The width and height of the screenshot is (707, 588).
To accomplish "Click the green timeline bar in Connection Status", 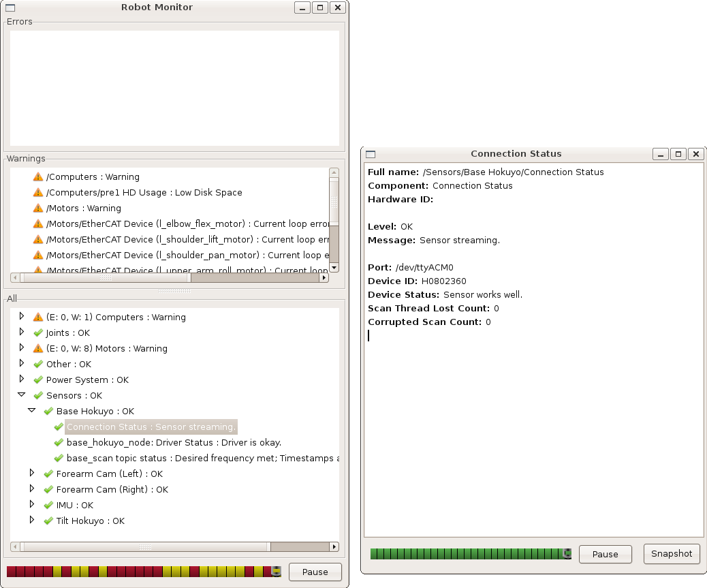I will pyautogui.click(x=470, y=554).
